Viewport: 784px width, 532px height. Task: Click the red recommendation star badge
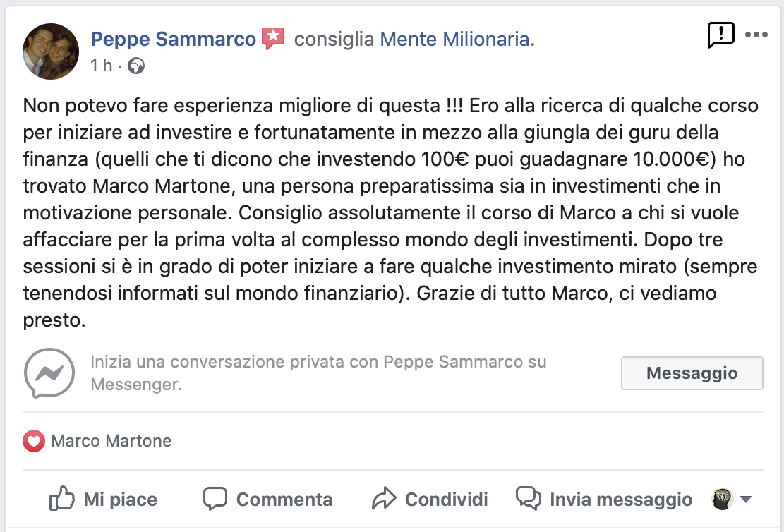click(x=273, y=38)
